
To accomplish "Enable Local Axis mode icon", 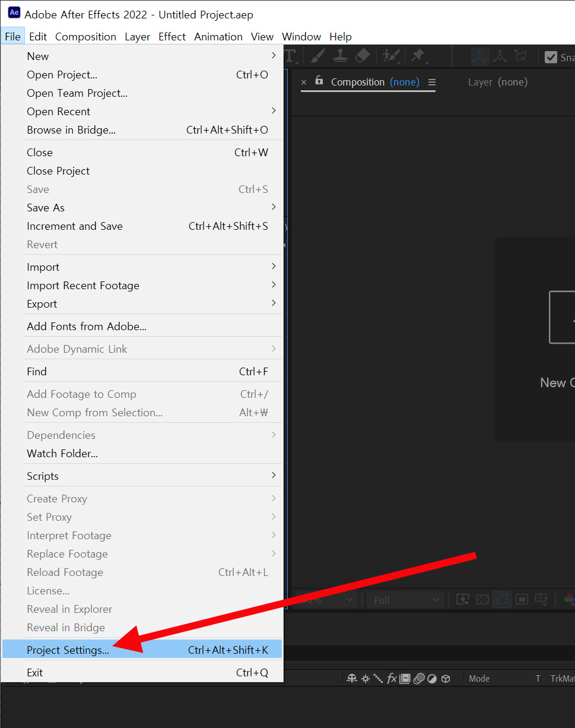I will [479, 56].
